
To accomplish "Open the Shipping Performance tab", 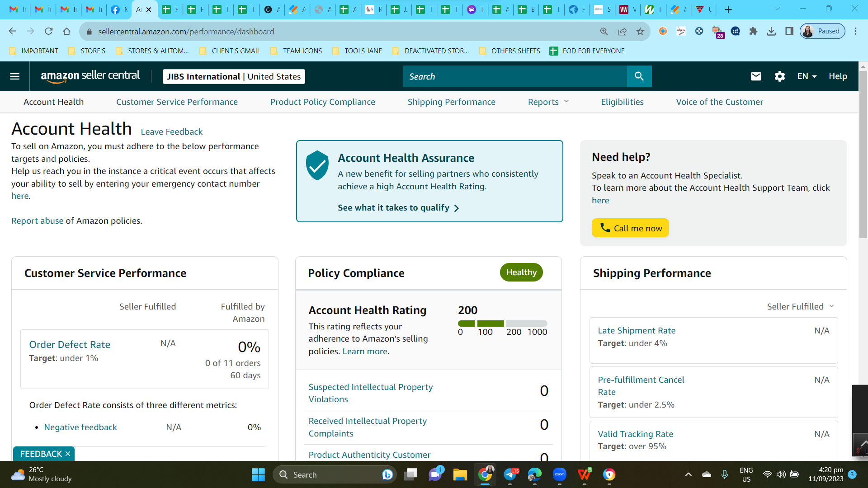I will 452,102.
